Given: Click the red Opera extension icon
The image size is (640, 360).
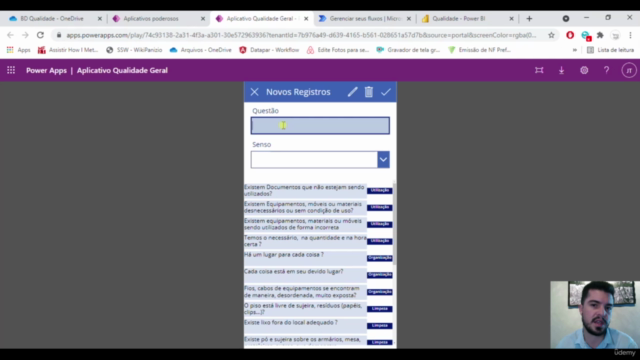Looking at the screenshot, I should pyautogui.click(x=570, y=35).
